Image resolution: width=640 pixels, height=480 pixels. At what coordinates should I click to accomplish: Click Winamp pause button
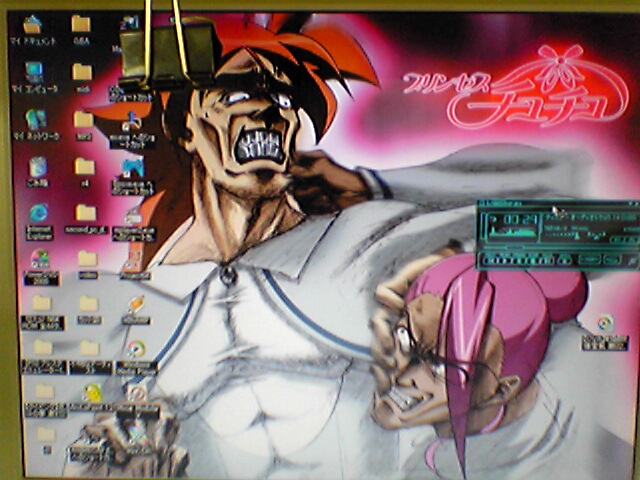click(x=516, y=260)
